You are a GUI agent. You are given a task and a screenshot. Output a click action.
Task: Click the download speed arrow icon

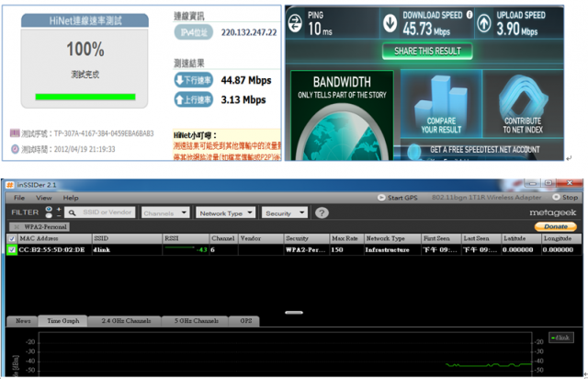[x=390, y=23]
